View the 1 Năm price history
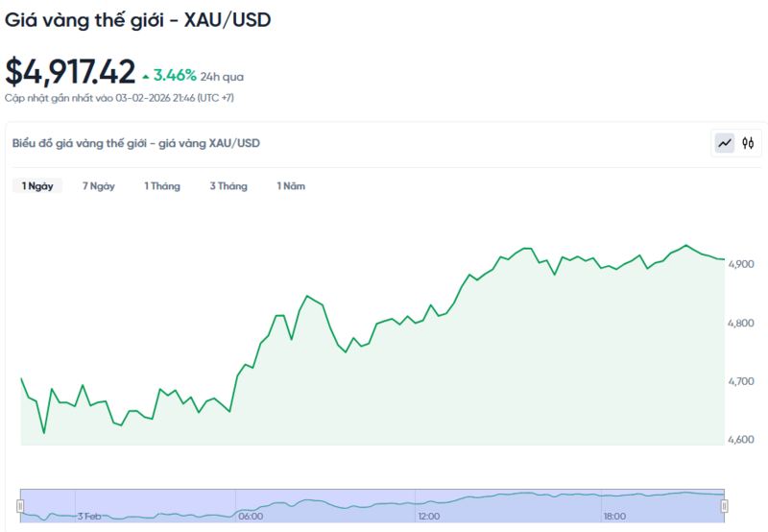768x532 pixels. [x=291, y=186]
